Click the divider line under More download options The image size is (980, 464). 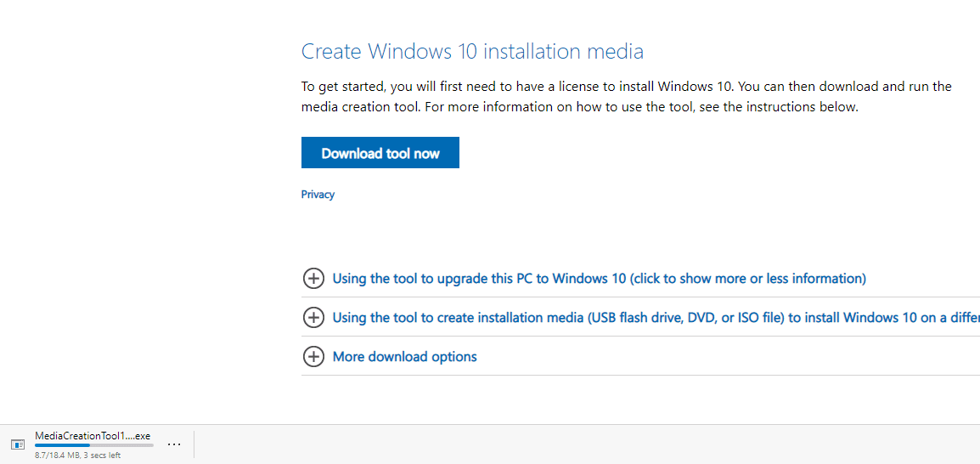[x=640, y=376]
